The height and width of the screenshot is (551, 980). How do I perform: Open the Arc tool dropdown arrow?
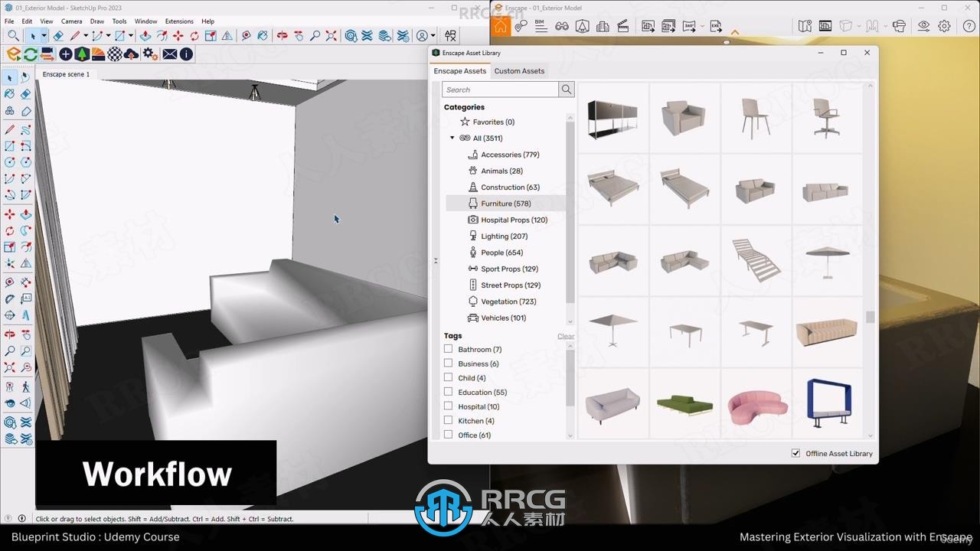click(108, 36)
